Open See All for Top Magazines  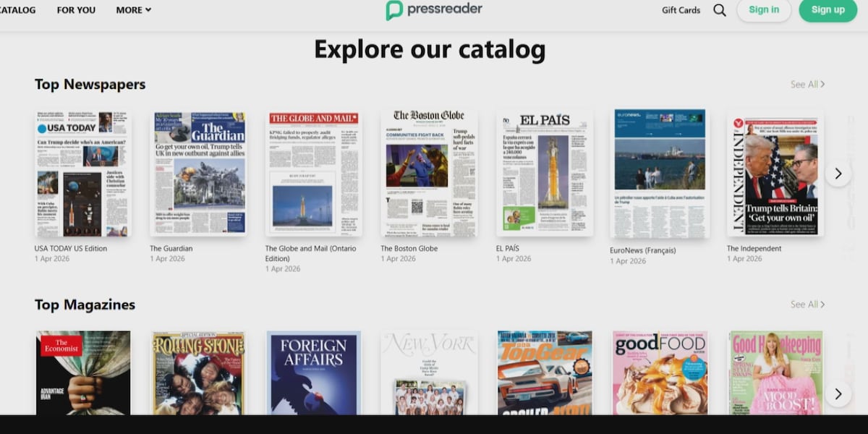807,305
